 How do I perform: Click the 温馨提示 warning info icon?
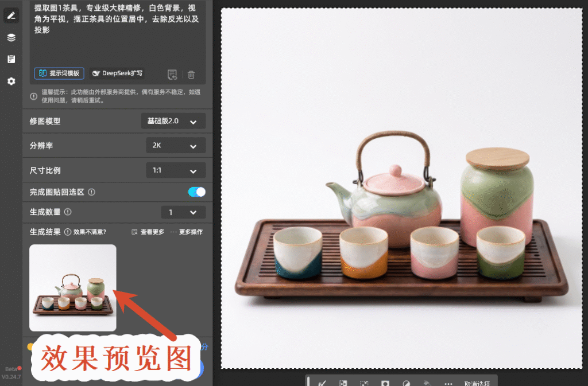pyautogui.click(x=33, y=96)
